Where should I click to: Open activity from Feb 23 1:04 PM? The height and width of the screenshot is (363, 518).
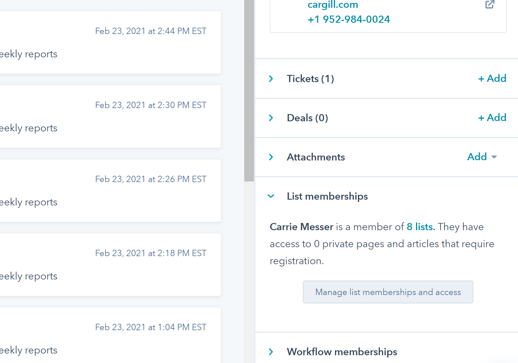(110, 335)
